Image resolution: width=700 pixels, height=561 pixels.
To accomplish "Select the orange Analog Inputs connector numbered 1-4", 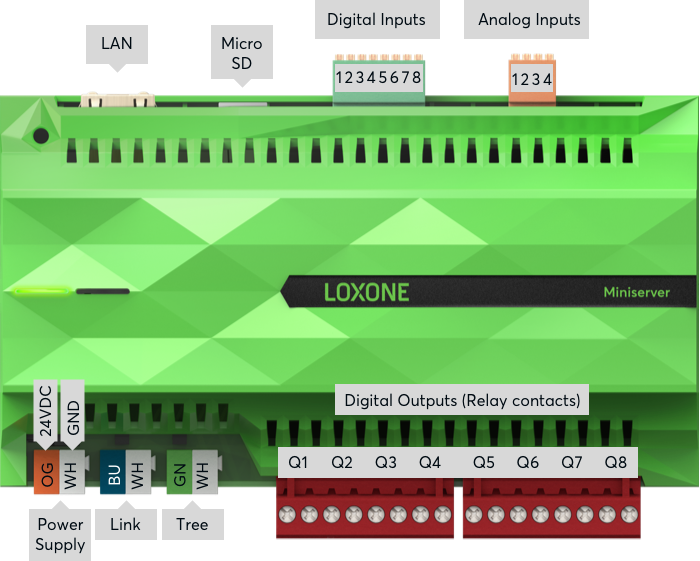I will point(532,80).
